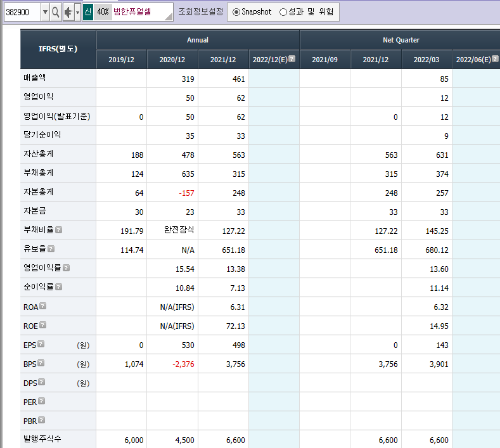Click the 완전잠식 cell in 부채비율 row

coord(179,229)
